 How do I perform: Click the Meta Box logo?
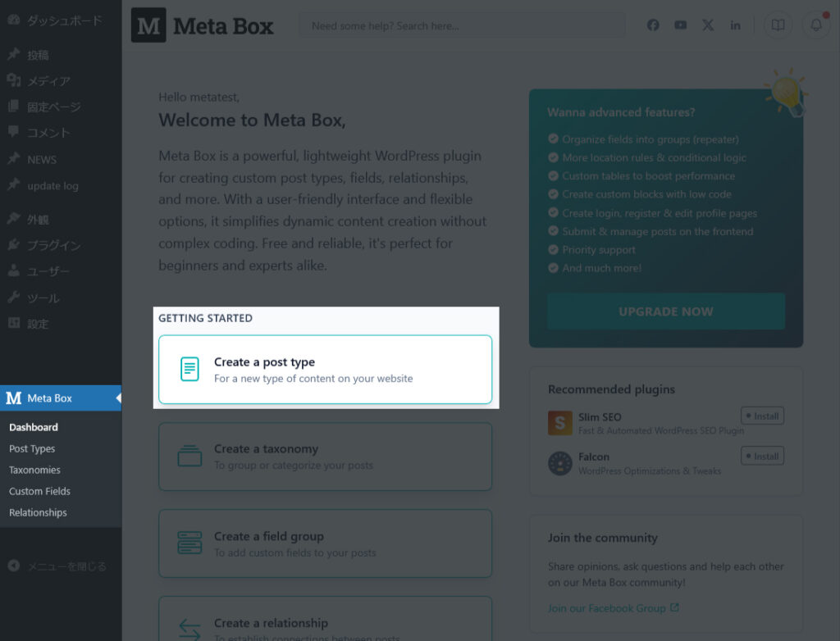pos(203,25)
